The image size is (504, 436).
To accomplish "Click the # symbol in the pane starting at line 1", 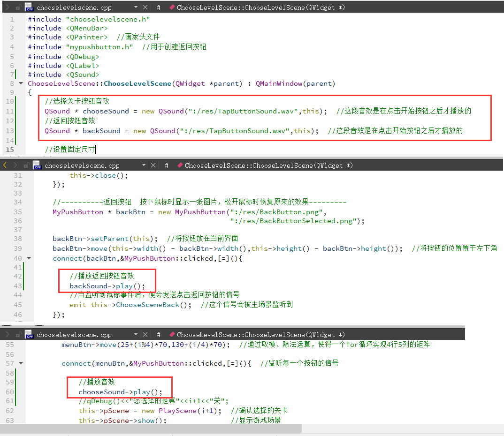I will [159, 8].
